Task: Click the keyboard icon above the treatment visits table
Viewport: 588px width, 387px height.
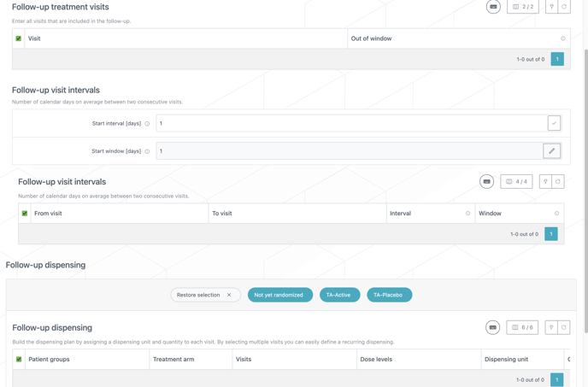Action: 493,7
